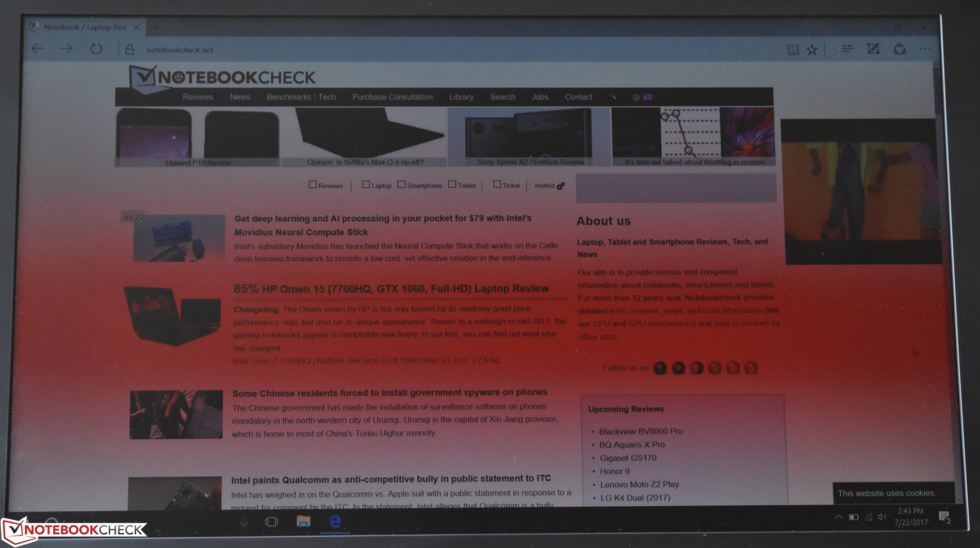Open the Contact menu item
Image resolution: width=980 pixels, height=548 pixels.
578,97
